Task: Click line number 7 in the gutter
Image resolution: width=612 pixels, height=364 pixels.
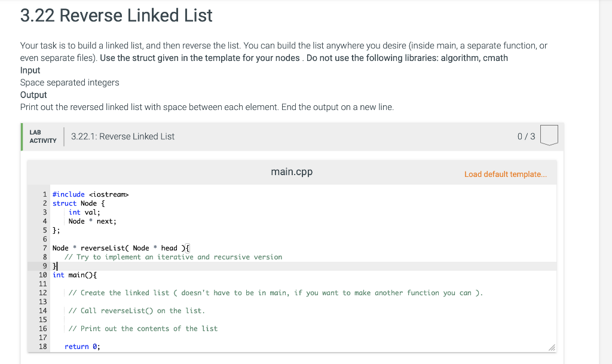Action: pos(45,248)
